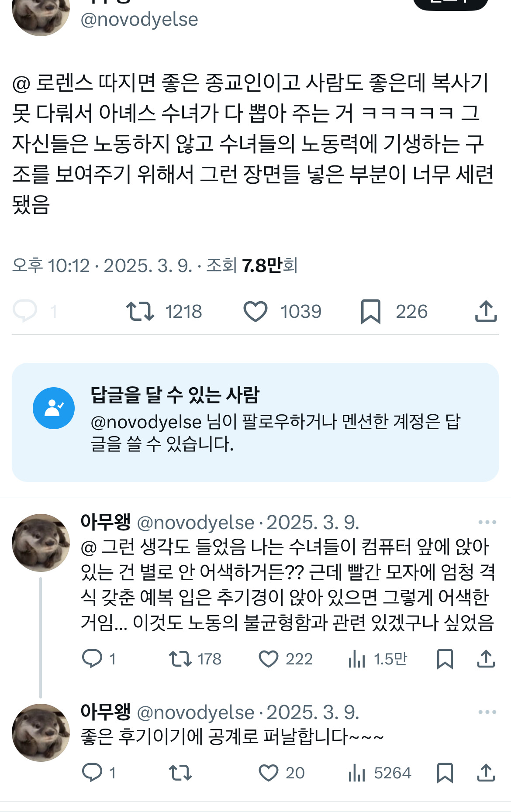
Task: Share the main tweet via upload icon
Action: 486,312
